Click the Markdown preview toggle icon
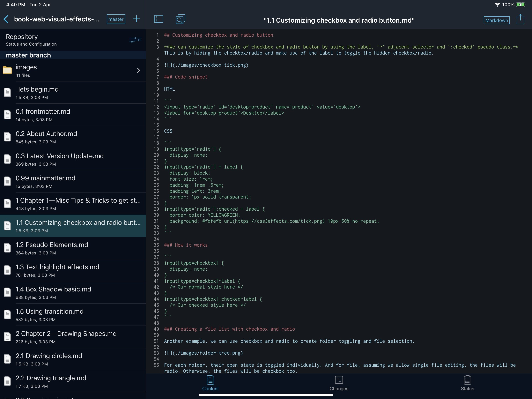 pyautogui.click(x=496, y=19)
